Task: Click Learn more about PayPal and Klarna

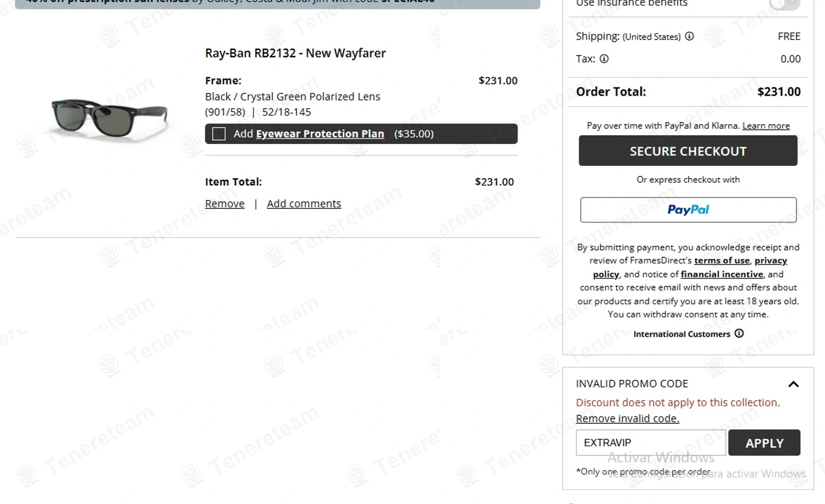Action: (766, 126)
